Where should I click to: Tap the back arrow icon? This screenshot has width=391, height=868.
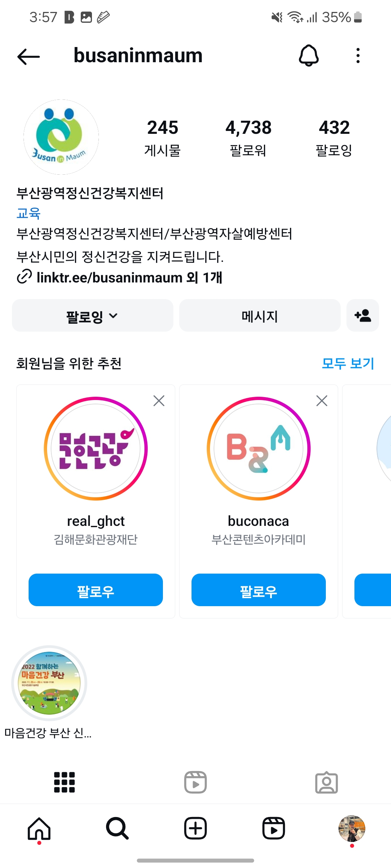click(28, 56)
